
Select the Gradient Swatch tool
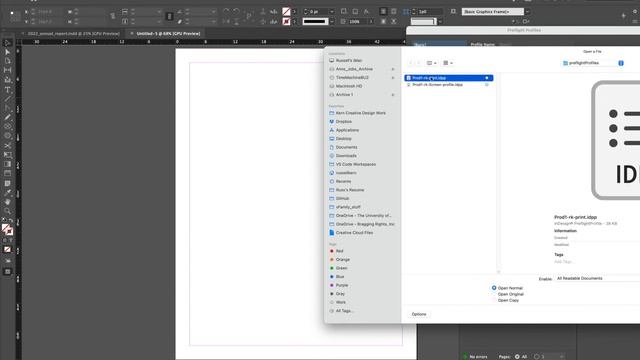point(7,164)
